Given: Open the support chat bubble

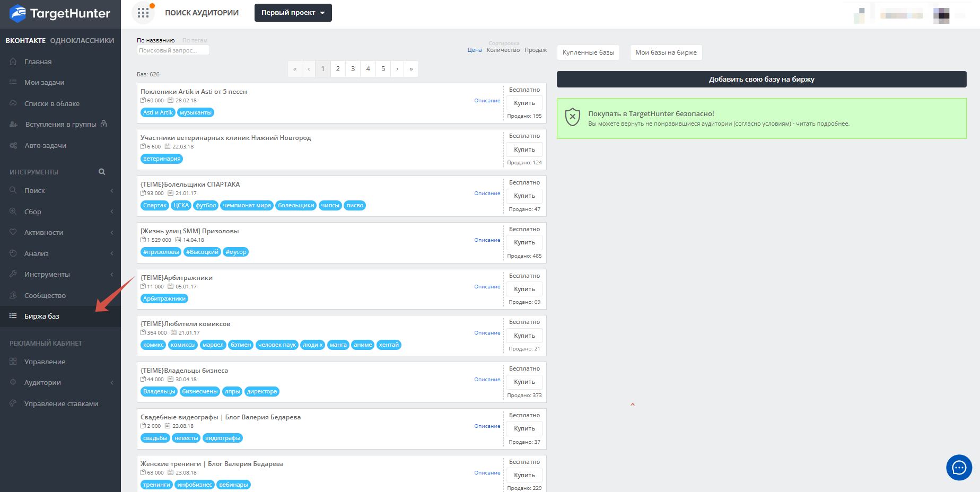Looking at the screenshot, I should click(959, 468).
